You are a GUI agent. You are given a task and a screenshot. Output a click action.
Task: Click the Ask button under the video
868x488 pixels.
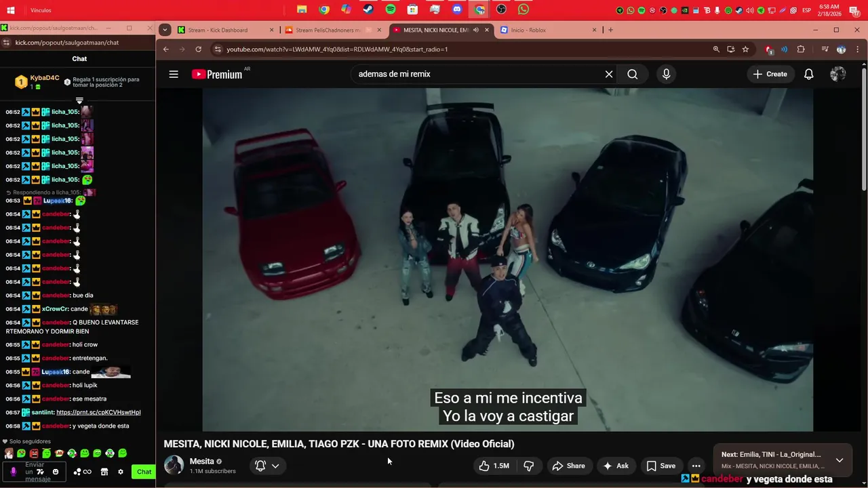616,466
